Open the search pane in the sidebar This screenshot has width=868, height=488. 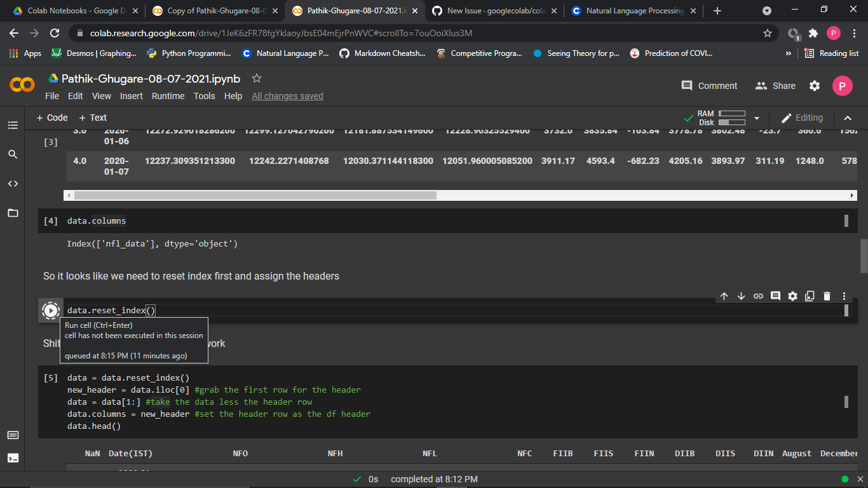pyautogui.click(x=13, y=154)
